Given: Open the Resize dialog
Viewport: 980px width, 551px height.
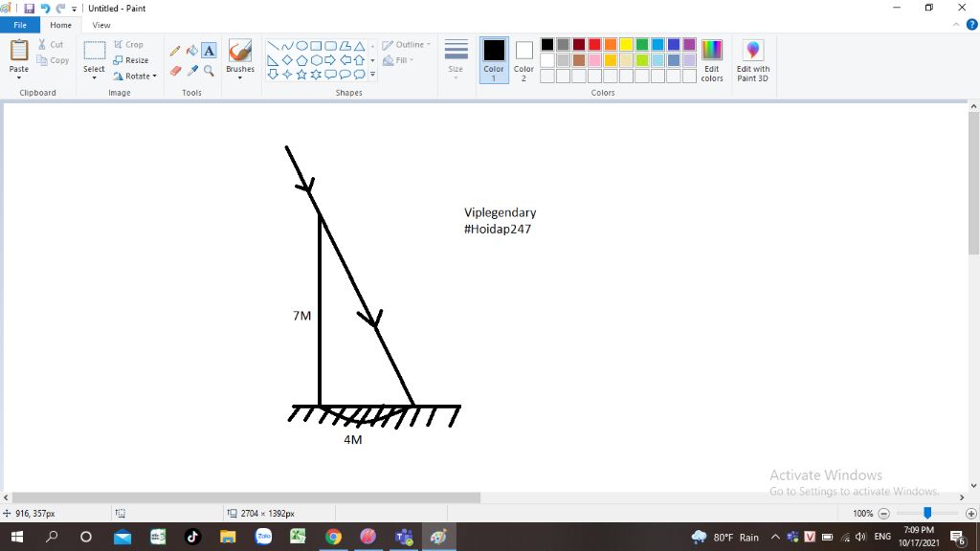Looking at the screenshot, I should (x=130, y=60).
